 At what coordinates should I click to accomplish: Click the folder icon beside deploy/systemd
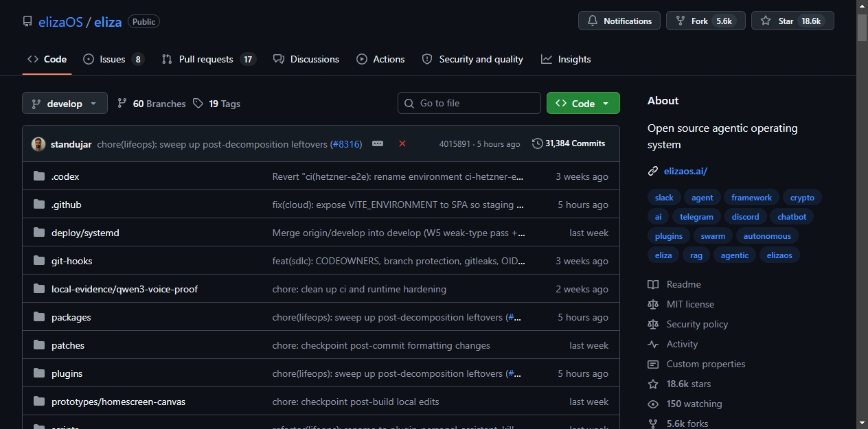[x=39, y=233]
